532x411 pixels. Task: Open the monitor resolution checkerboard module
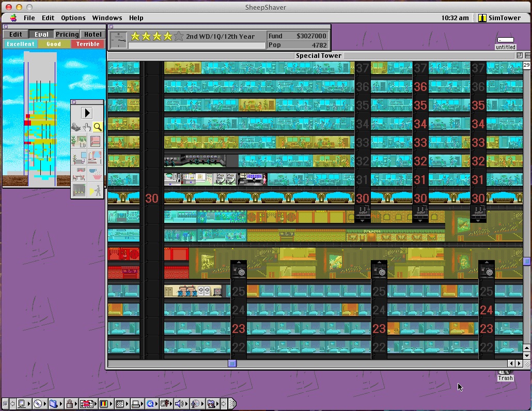122,404
